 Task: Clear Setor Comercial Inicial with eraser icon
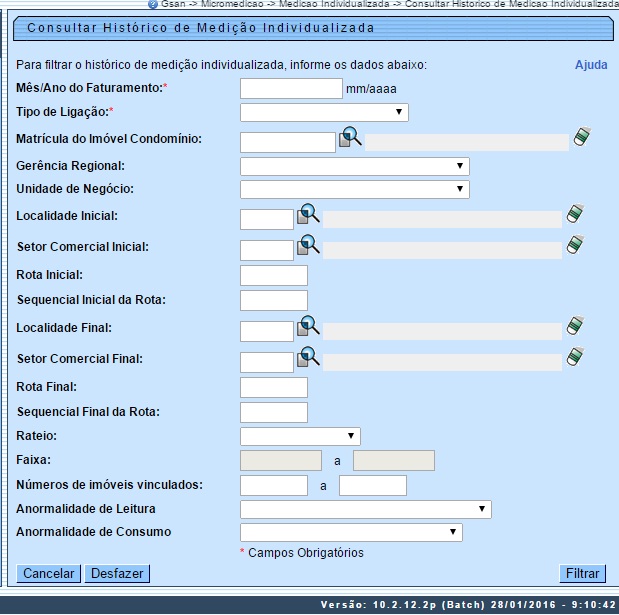click(574, 245)
